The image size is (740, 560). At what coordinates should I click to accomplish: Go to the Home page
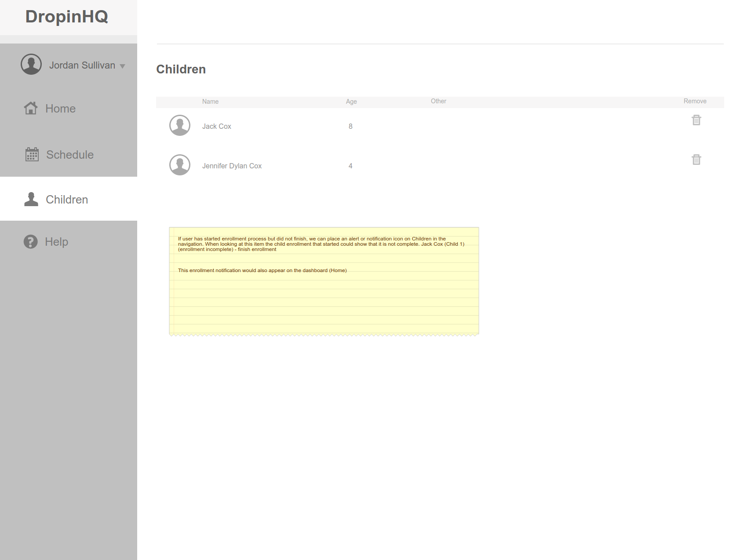60,109
